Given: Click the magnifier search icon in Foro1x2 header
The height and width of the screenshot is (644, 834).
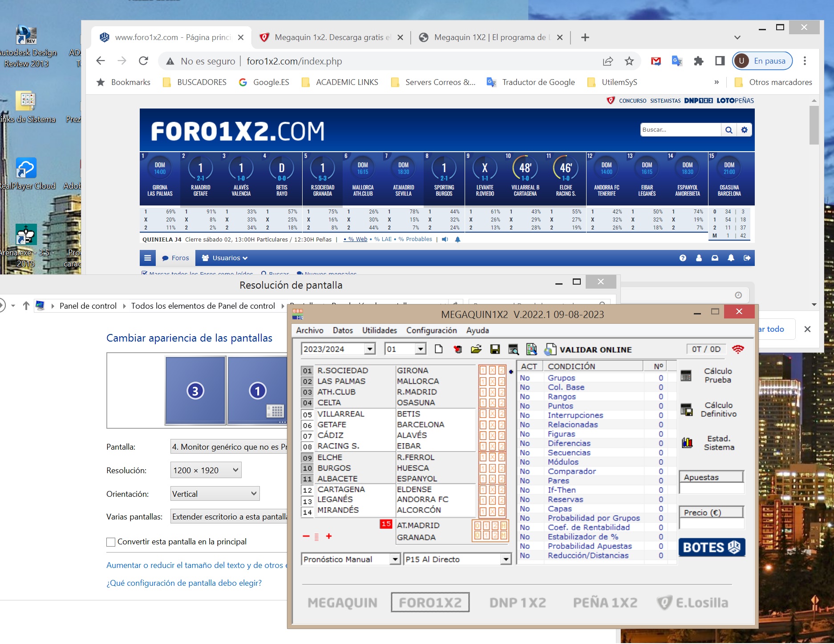Looking at the screenshot, I should click(729, 130).
